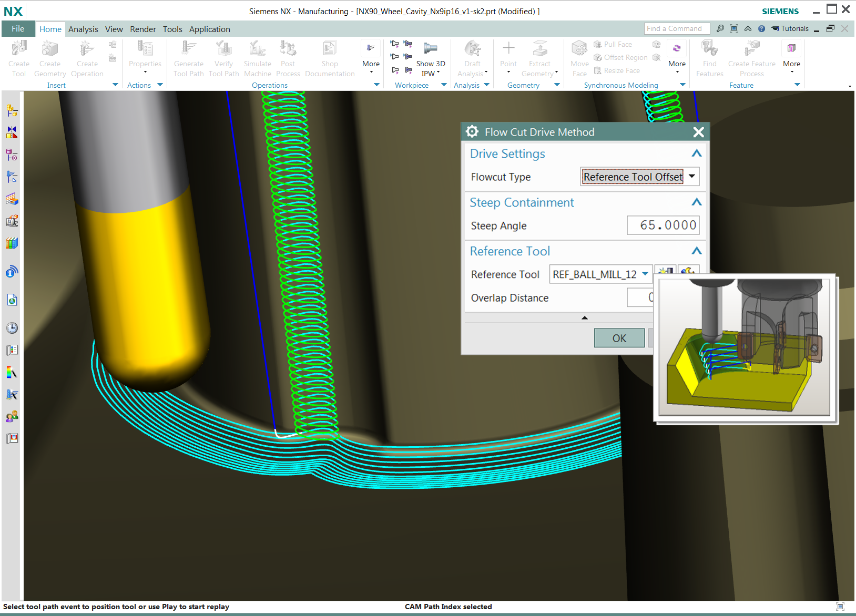Image resolution: width=856 pixels, height=616 pixels.
Task: Minimize the ribbon with the caret icon
Action: [748, 29]
